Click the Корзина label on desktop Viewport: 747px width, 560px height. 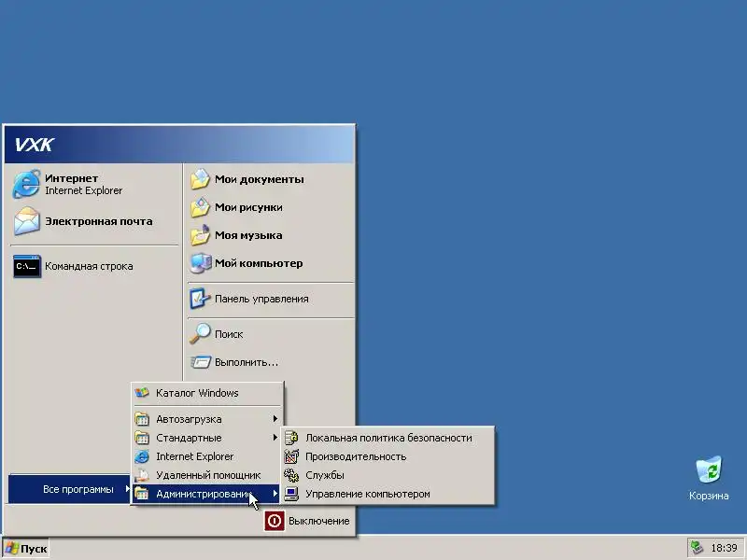[709, 496]
